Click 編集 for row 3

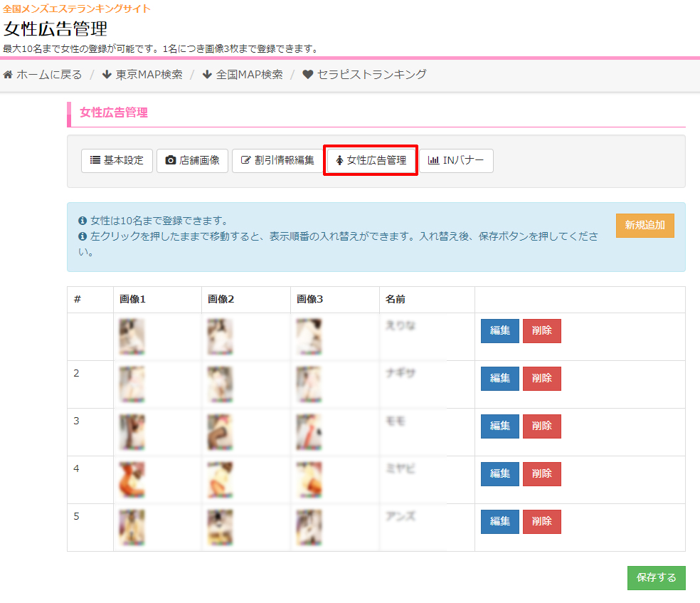[500, 426]
